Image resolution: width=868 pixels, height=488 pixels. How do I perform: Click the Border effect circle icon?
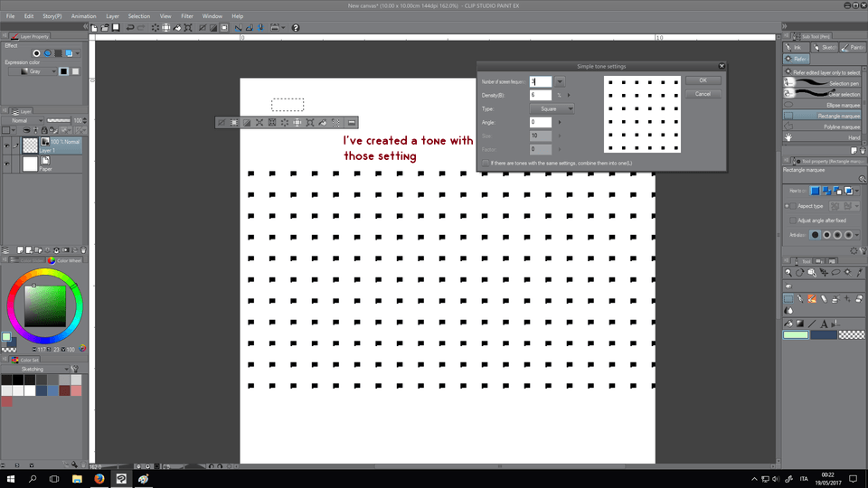click(x=36, y=53)
